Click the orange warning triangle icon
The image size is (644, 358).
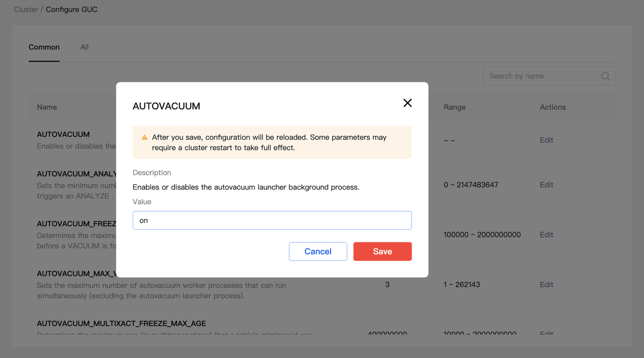pyautogui.click(x=144, y=137)
